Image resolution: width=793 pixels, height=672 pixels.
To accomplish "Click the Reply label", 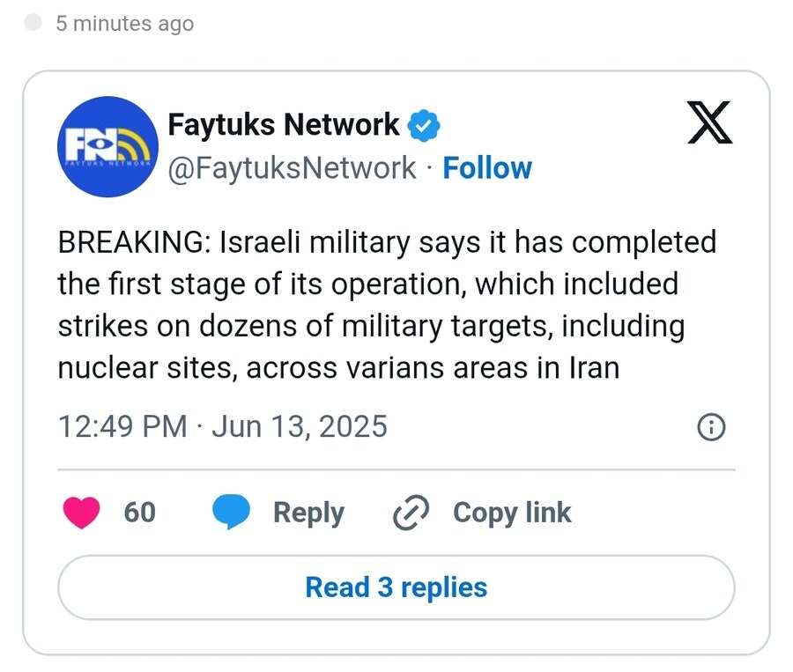I will [x=308, y=513].
